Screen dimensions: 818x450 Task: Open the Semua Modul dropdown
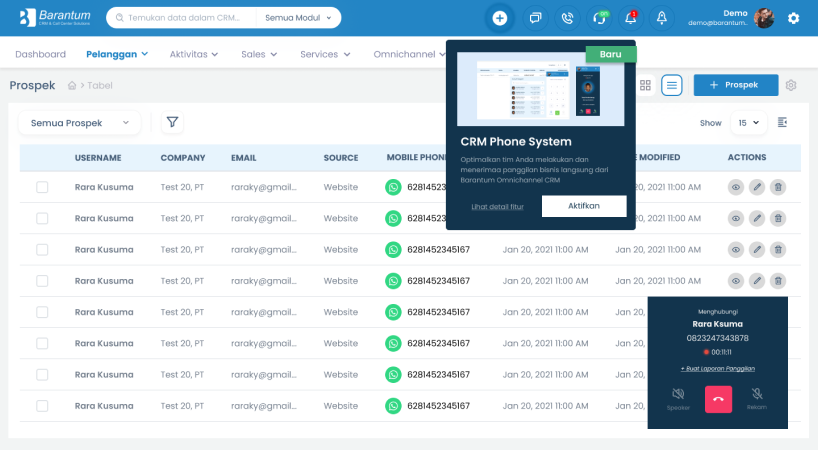298,18
